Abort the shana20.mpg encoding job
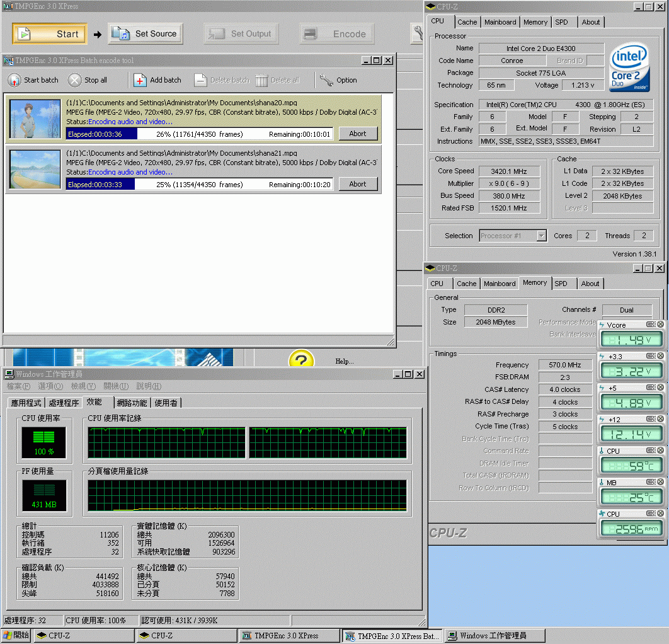Viewport: 669px width, 644px height. (x=358, y=134)
